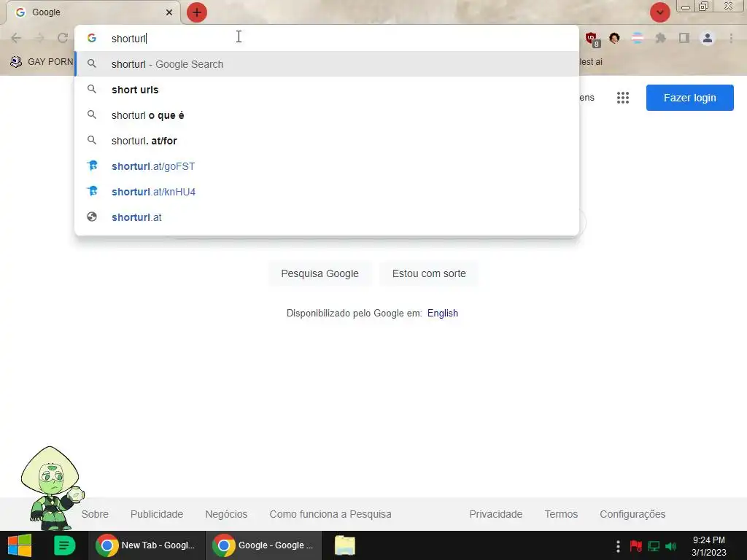Image resolution: width=747 pixels, height=560 pixels.
Task: Click the globe icon beside shorturl.at
Action: tap(92, 217)
